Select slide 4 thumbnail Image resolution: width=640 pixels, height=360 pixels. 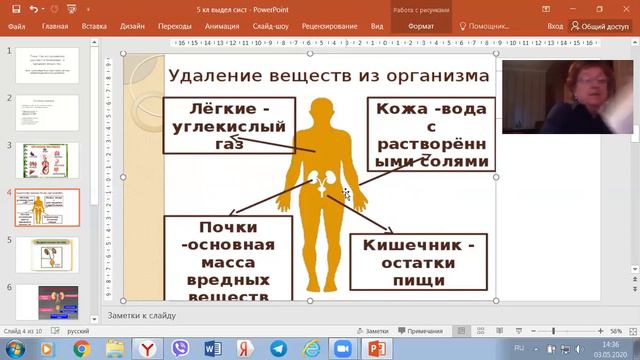click(47, 208)
